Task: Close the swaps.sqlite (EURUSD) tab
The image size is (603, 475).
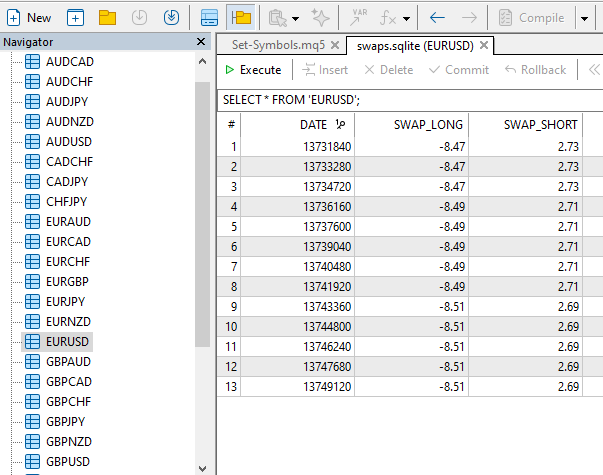Action: click(483, 45)
